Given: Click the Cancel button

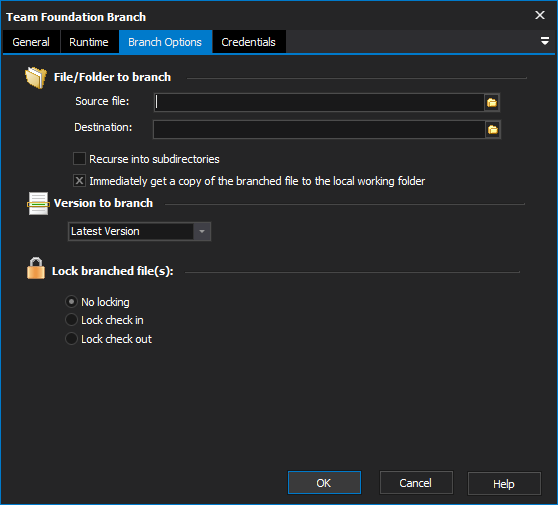Looking at the screenshot, I should pyautogui.click(x=416, y=483).
